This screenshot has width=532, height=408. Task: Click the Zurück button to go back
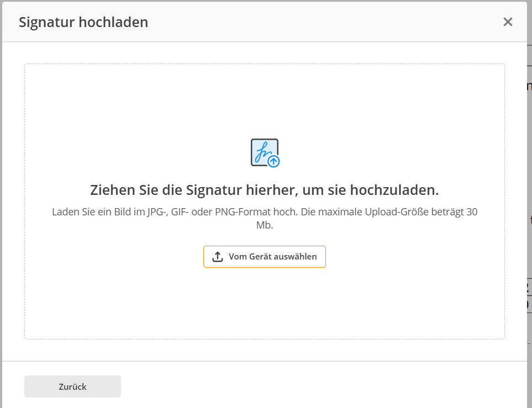coord(72,386)
